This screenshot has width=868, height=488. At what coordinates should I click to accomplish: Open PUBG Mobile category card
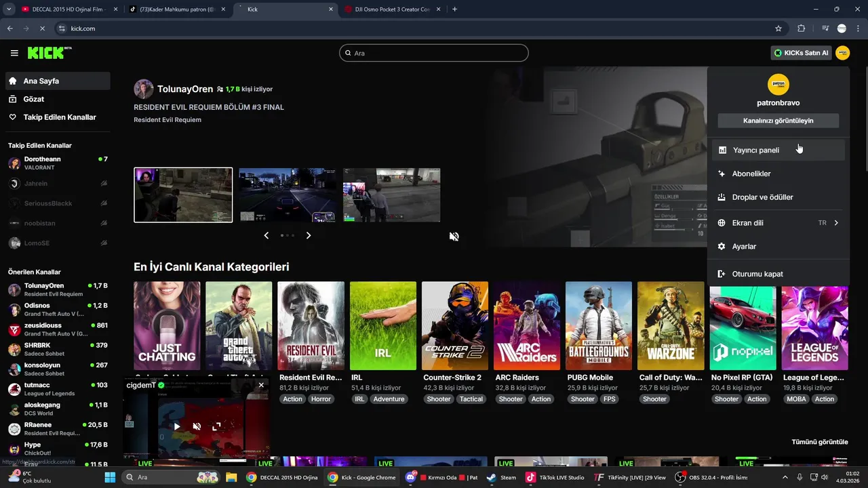click(599, 326)
